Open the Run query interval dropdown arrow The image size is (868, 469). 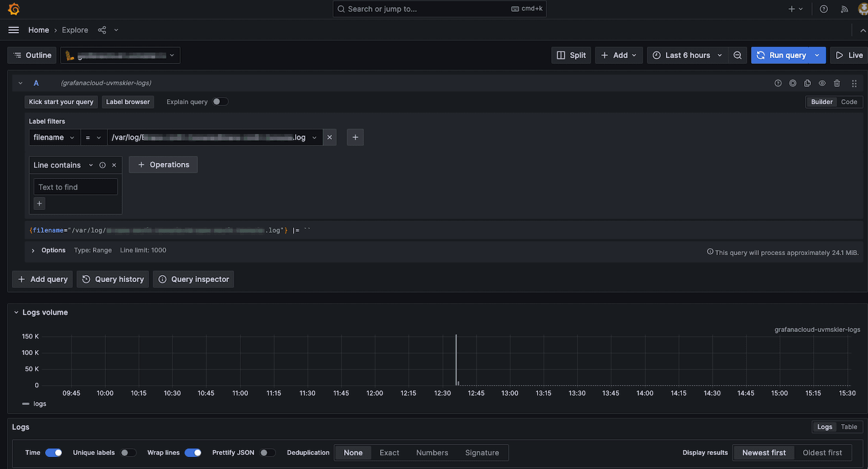point(817,55)
